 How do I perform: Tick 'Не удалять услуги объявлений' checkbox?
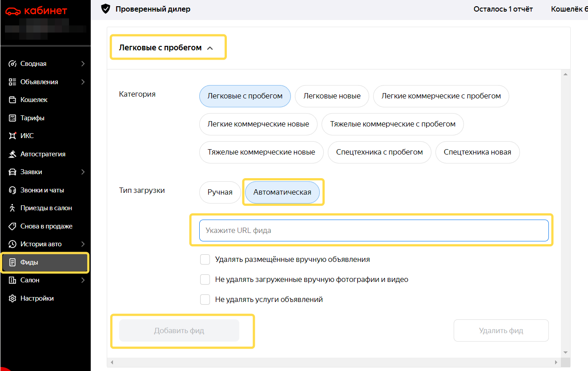point(205,300)
